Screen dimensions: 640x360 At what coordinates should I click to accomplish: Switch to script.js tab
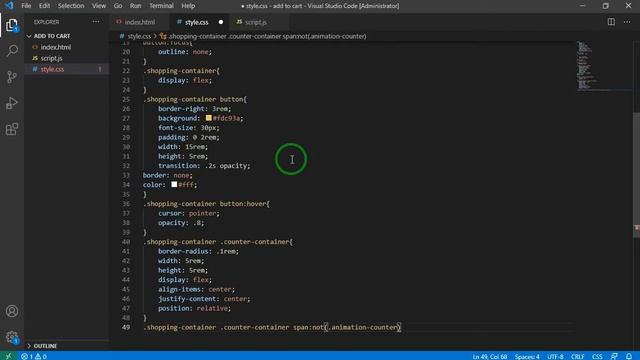tap(256, 22)
